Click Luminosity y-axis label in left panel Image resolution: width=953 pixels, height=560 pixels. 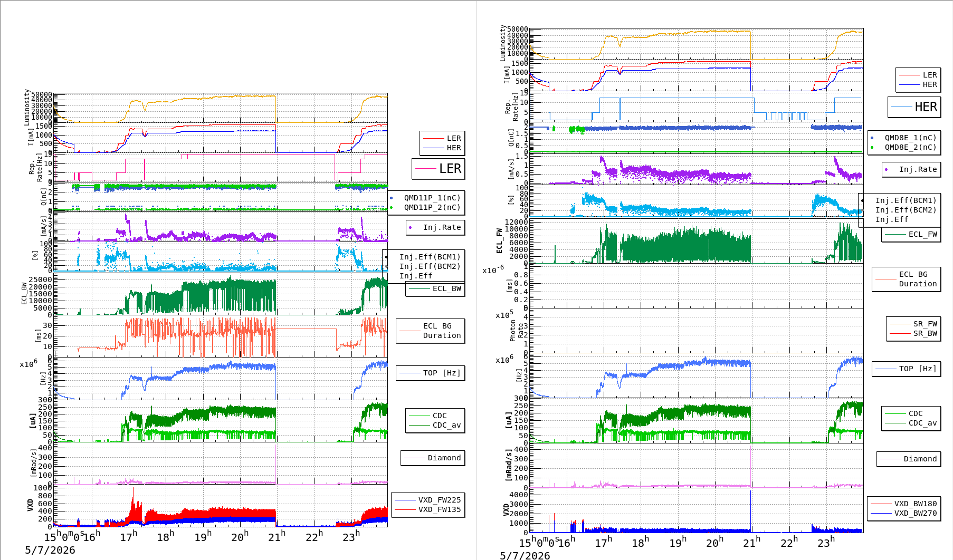click(x=27, y=107)
